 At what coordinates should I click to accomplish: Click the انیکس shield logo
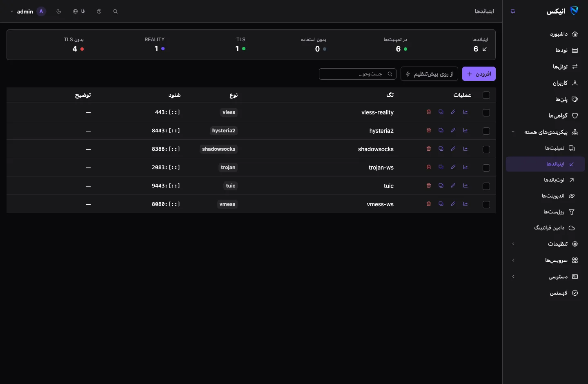[x=575, y=11]
